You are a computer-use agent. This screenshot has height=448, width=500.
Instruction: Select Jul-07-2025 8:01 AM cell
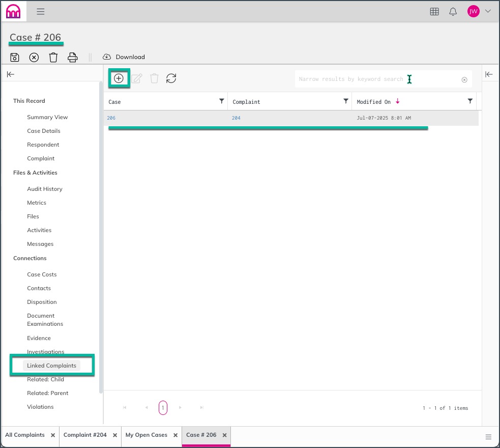pos(384,118)
